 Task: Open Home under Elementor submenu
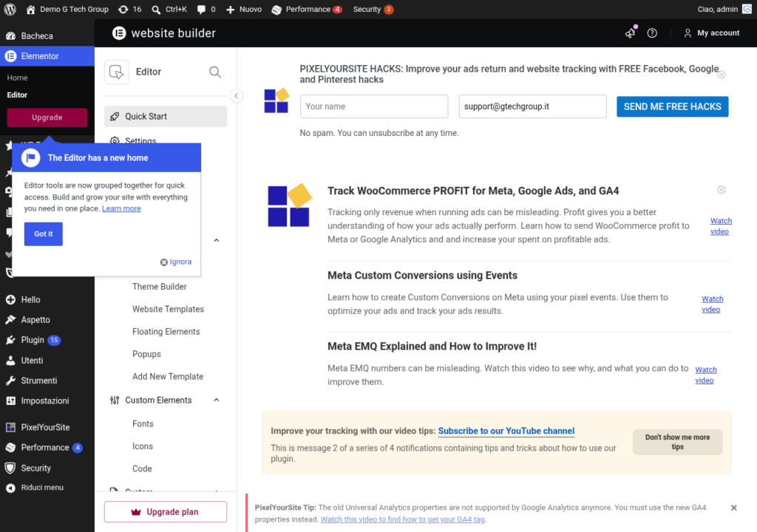[x=18, y=78]
